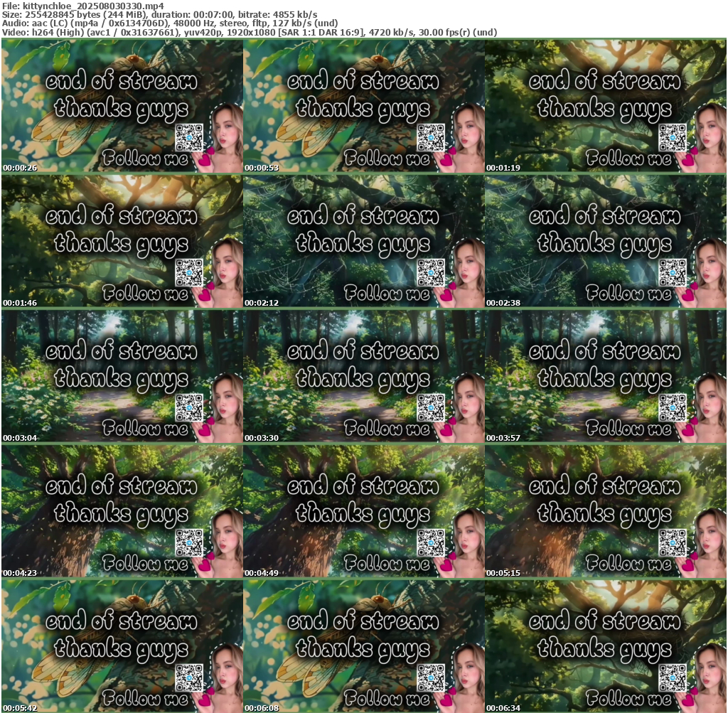View the cicada frame stamped 00:06:08

pos(363,646)
